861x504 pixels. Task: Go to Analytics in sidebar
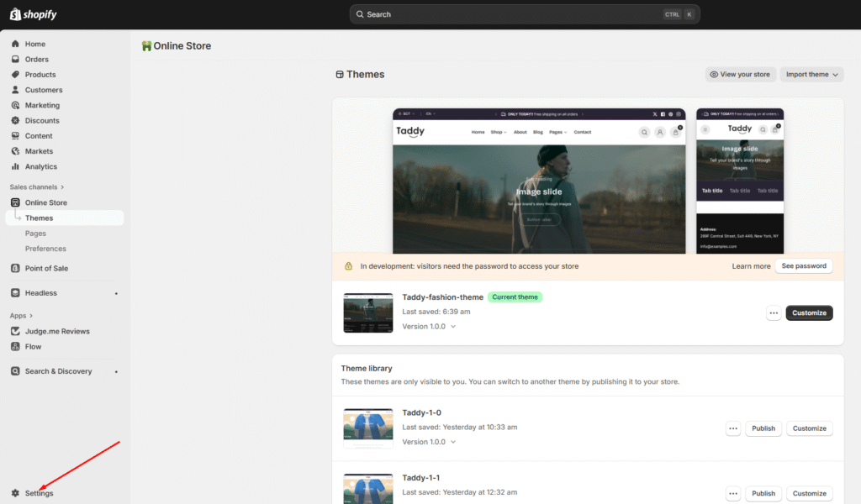point(41,166)
